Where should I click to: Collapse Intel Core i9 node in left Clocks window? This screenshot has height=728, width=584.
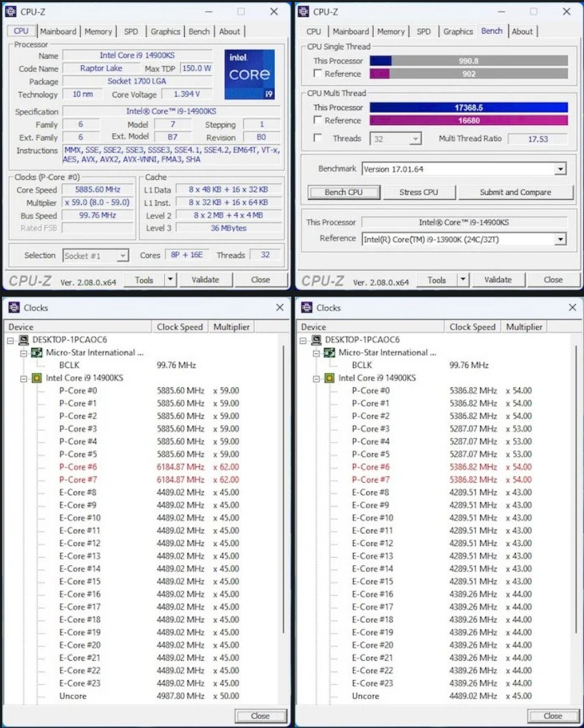point(23,378)
